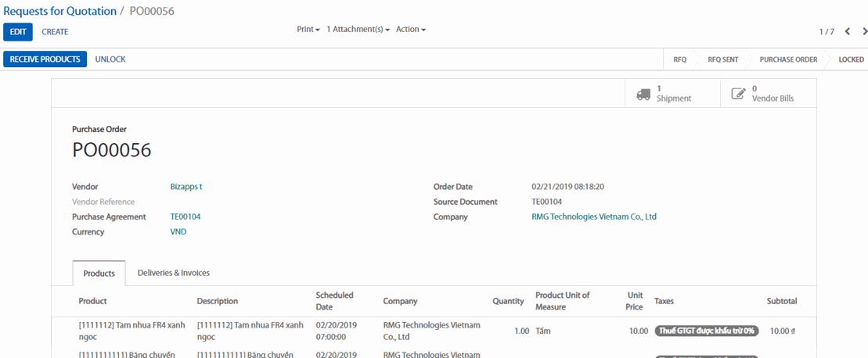Expand the Action dropdown menu
The image size is (868, 358).
coord(410,30)
